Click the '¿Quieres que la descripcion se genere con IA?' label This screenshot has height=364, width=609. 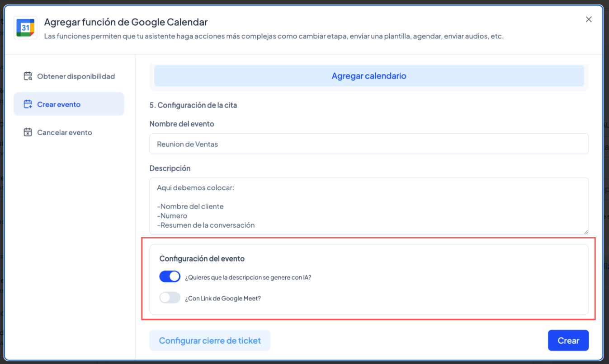[248, 277]
